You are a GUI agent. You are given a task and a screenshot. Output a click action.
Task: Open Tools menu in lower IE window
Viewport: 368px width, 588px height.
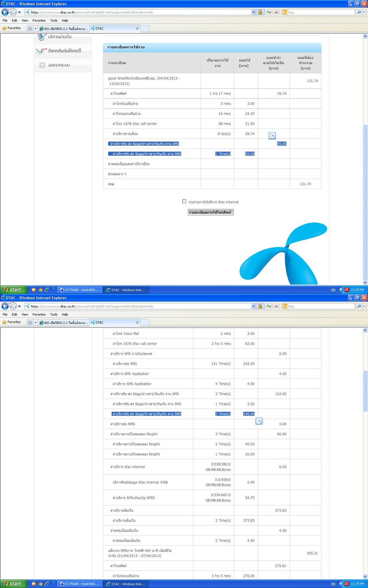click(x=54, y=314)
